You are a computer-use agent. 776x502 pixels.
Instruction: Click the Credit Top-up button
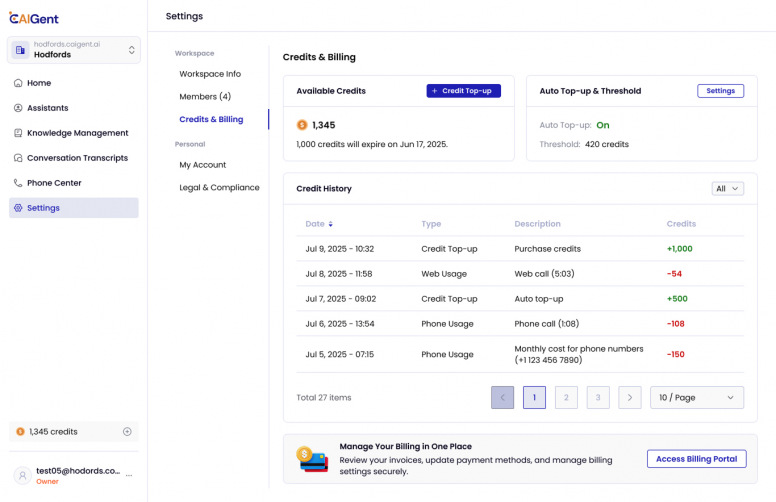(463, 91)
